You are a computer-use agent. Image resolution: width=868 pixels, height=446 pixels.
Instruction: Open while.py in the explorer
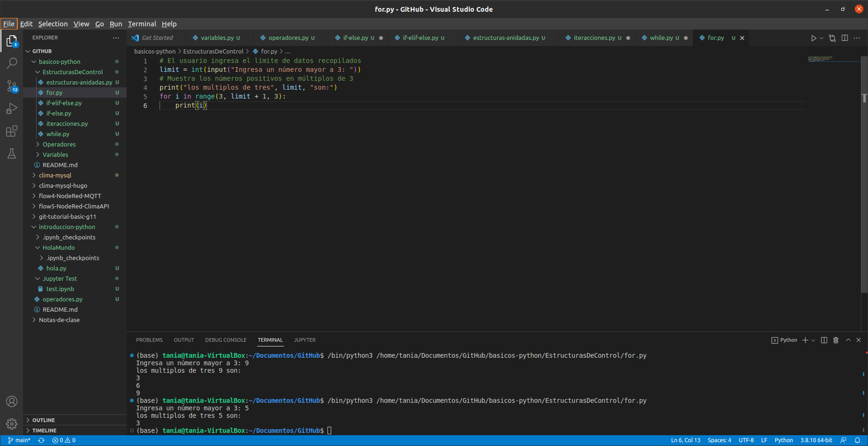coord(75,134)
